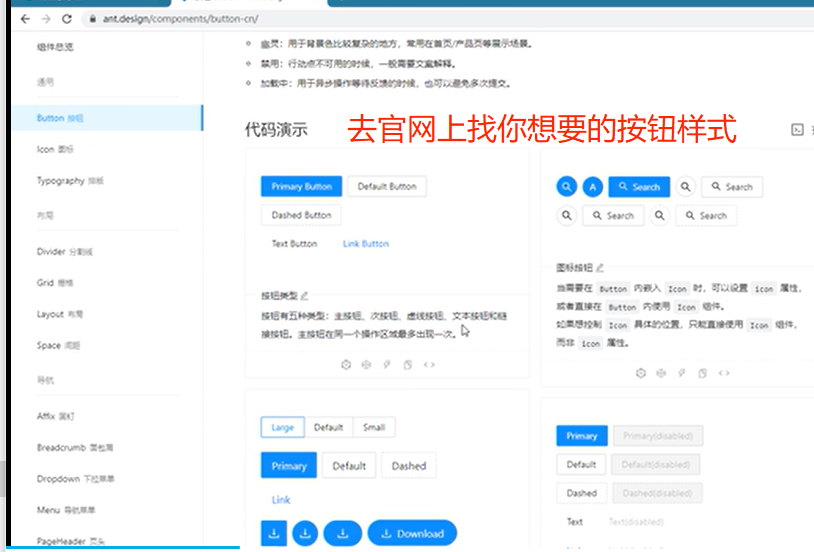The width and height of the screenshot is (814, 552).
Task: Click the Default button in disabled demo
Action: tap(581, 464)
